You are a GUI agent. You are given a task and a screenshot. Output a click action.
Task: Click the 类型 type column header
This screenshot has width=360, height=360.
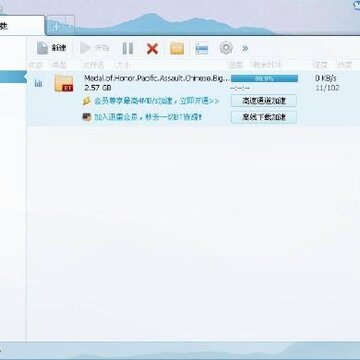[60, 65]
